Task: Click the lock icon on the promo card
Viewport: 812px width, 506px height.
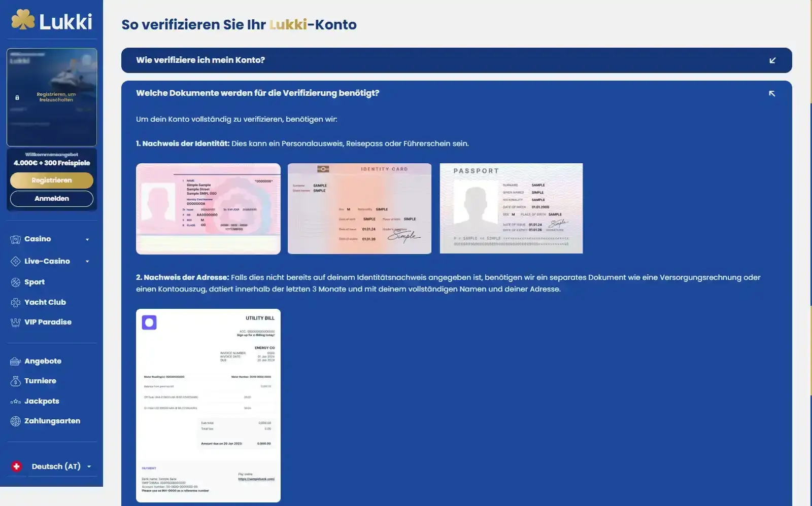Action: point(17,97)
